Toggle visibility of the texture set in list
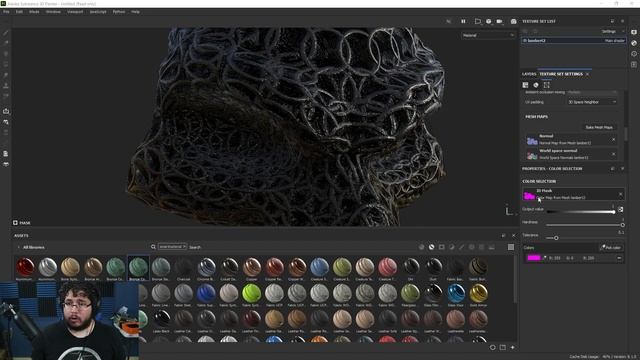This screenshot has width=640, height=360. pyautogui.click(x=525, y=40)
